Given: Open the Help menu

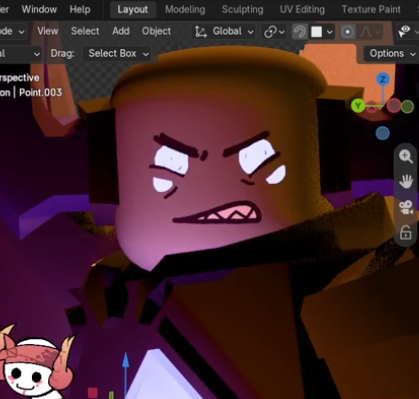Looking at the screenshot, I should [80, 9].
